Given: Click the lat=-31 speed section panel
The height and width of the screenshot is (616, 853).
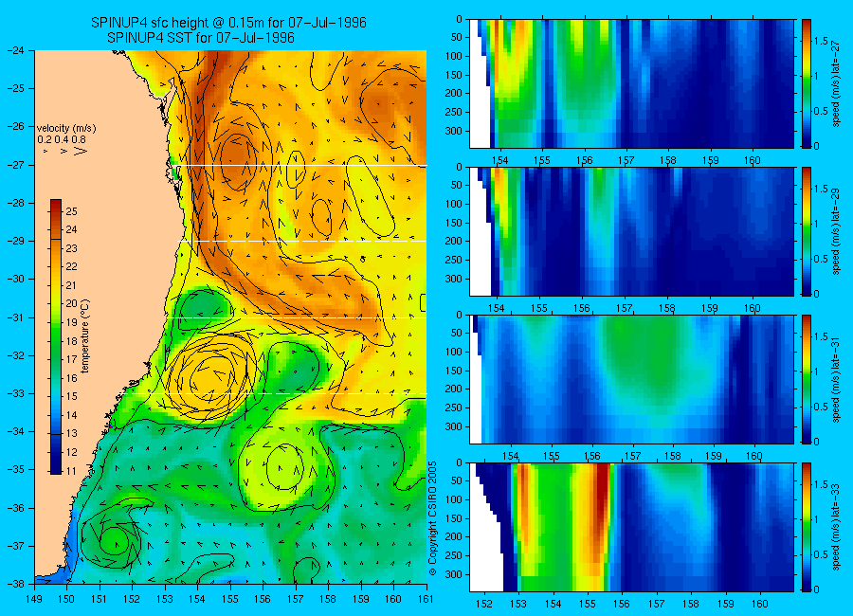Looking at the screenshot, I should tap(631, 379).
